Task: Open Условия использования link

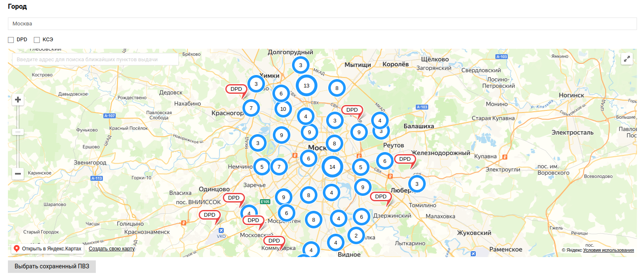Action: coord(609,250)
